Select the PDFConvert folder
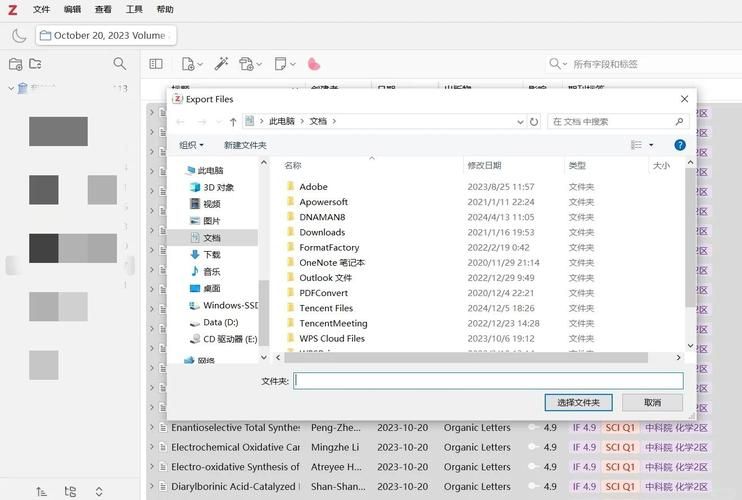 coord(323,293)
